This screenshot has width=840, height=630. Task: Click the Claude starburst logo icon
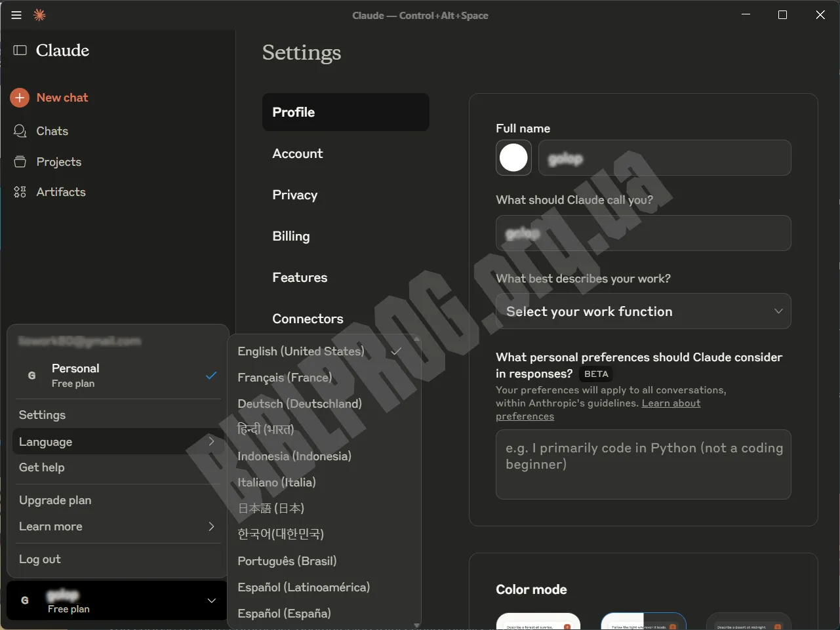coord(39,15)
